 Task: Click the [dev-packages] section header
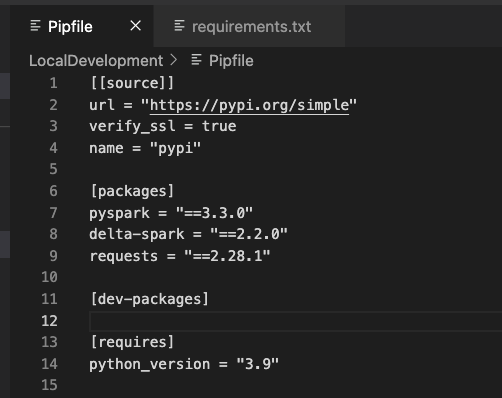coord(150,299)
